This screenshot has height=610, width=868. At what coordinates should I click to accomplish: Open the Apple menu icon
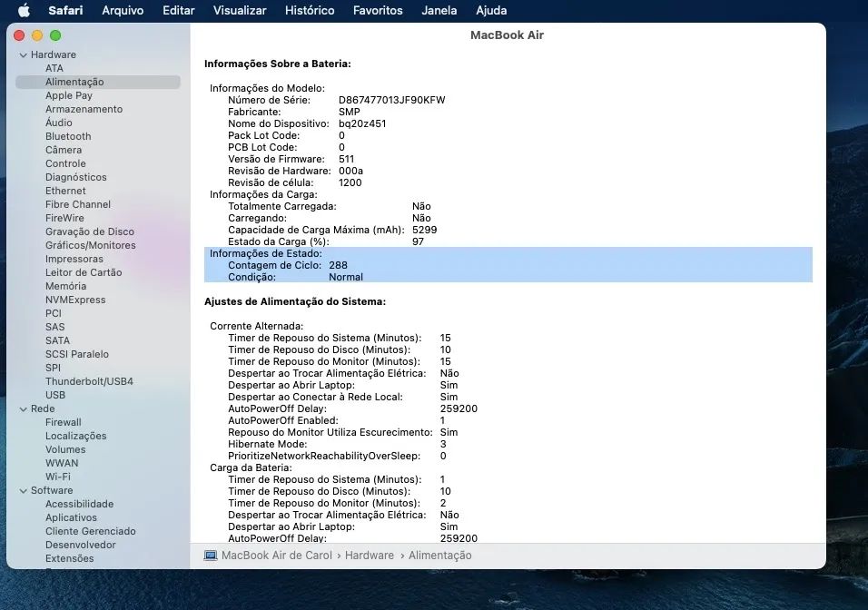point(24,11)
